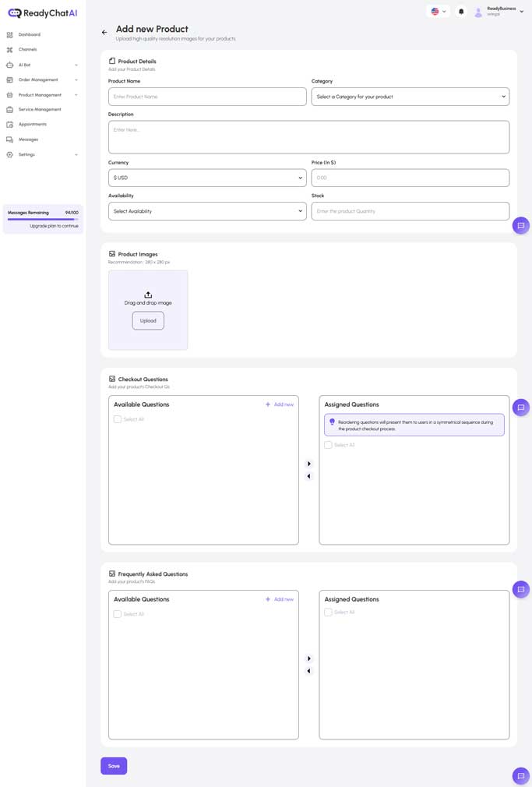Click the Product Name input field
Screen dimensions: 532x787
207,97
